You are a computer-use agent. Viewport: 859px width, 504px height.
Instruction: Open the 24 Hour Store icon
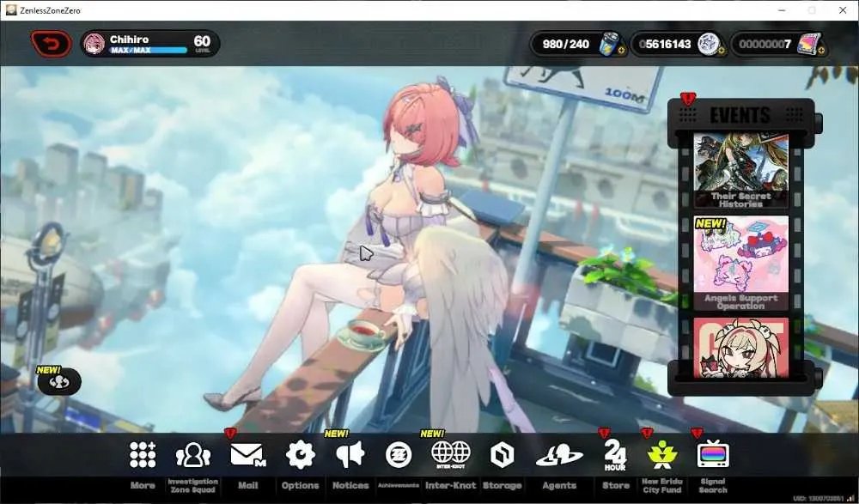coord(615,455)
